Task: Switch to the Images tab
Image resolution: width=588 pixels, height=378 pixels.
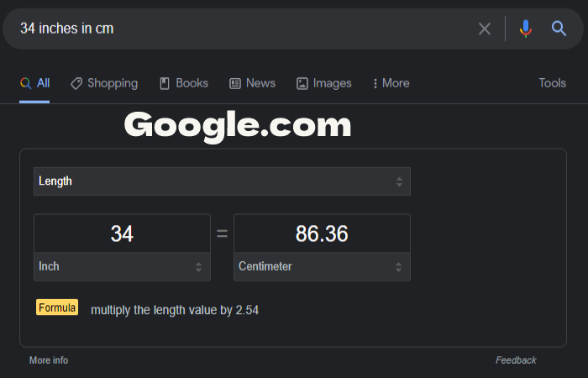Action: (324, 83)
